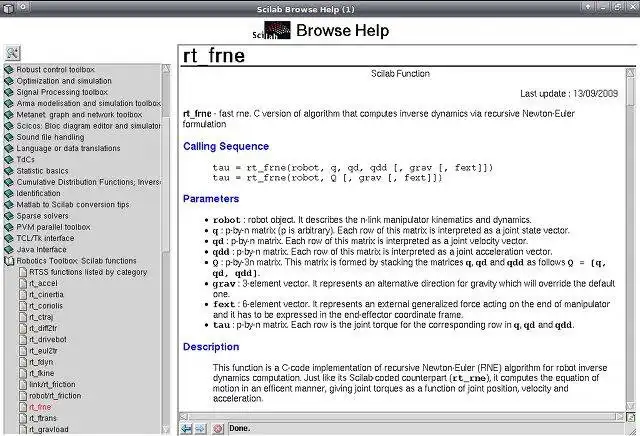Click the 'rt_frne' page title
This screenshot has height=436, width=640.
(214, 56)
